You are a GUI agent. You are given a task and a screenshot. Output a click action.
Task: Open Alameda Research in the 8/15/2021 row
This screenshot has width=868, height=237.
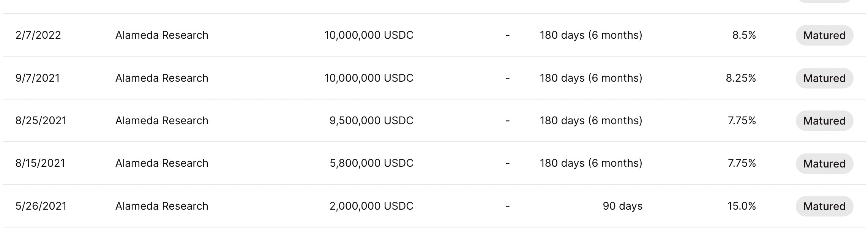(x=162, y=163)
